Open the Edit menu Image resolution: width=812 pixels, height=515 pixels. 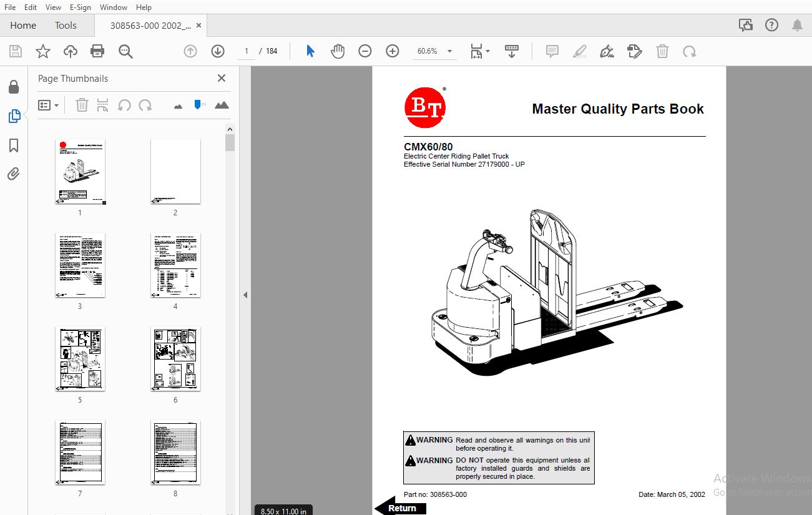click(31, 7)
